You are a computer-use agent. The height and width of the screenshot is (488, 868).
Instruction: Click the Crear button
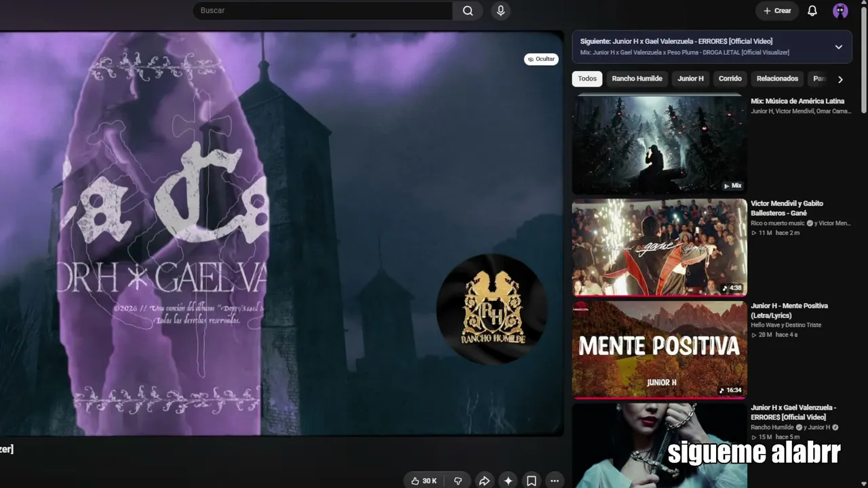(777, 11)
